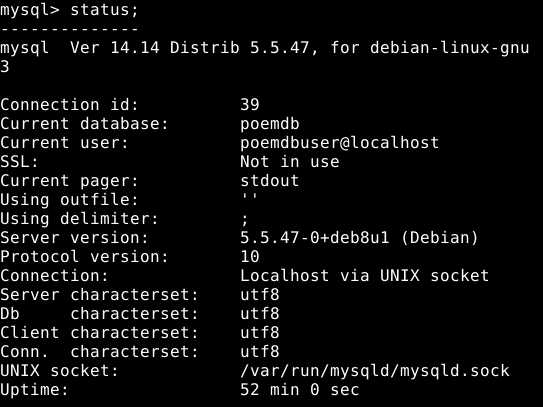Click Localhost via UNIX socket text
Screen dimensions: 543x407
click(x=364, y=276)
